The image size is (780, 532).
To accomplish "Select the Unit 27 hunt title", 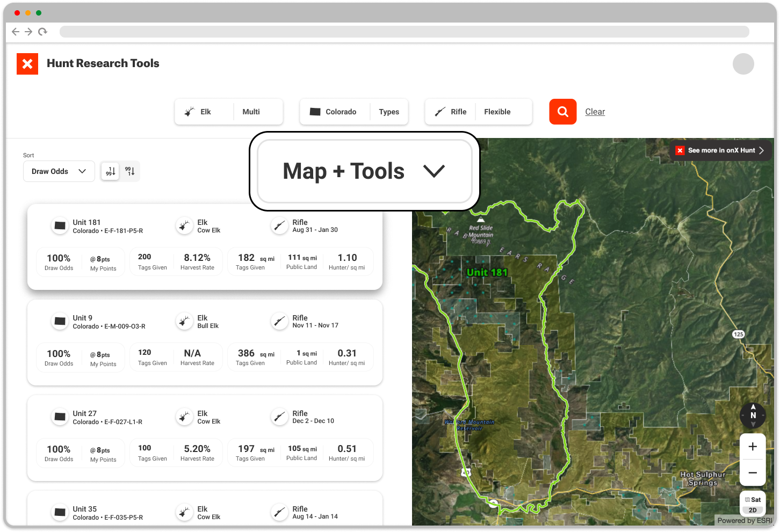I will 85,413.
